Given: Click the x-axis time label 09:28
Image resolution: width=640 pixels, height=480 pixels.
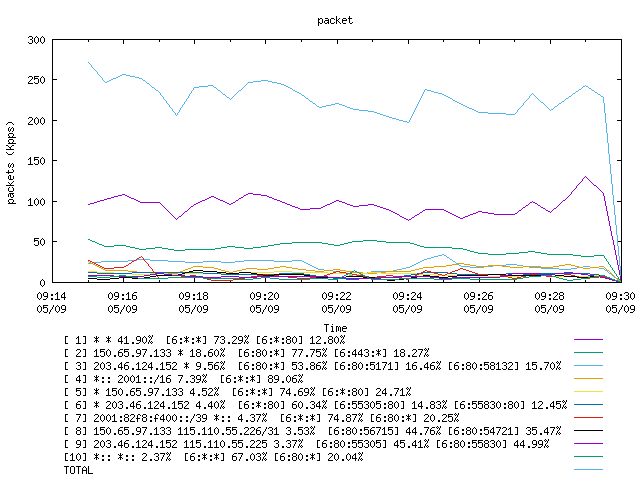Looking at the screenshot, I should pyautogui.click(x=549, y=296).
